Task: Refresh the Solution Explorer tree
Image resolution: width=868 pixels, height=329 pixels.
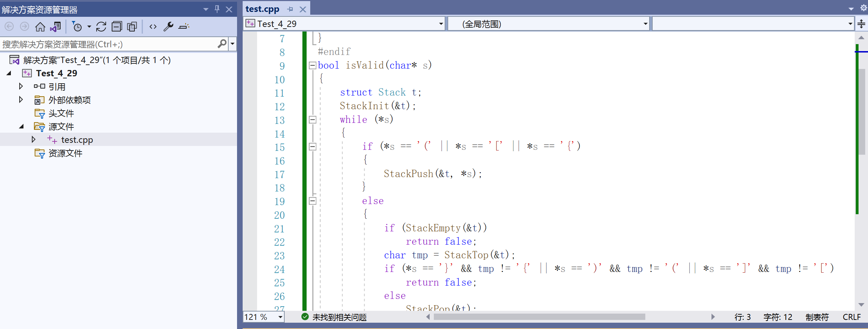Action: (101, 26)
